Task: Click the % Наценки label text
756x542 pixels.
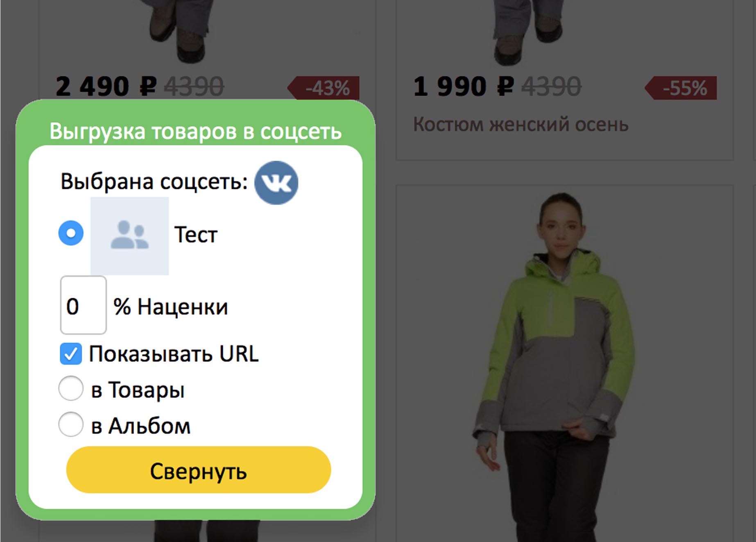Action: coord(171,307)
